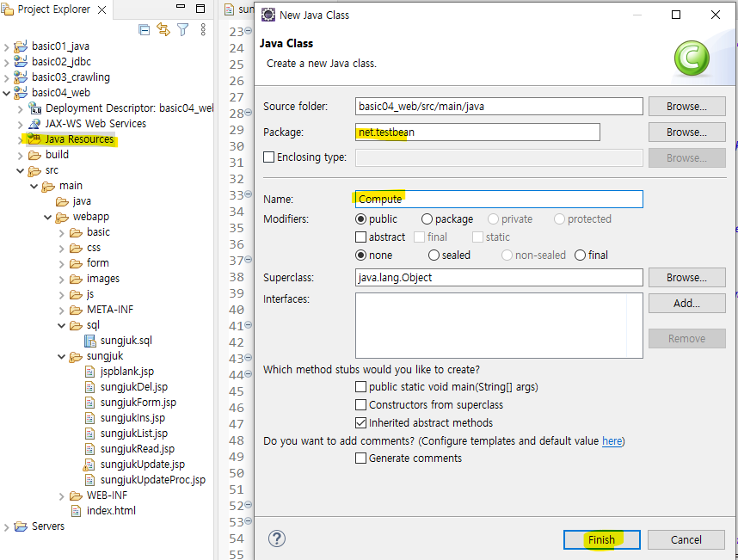
Task: Click Collapse All icon in Project Explorer
Action: [144, 30]
